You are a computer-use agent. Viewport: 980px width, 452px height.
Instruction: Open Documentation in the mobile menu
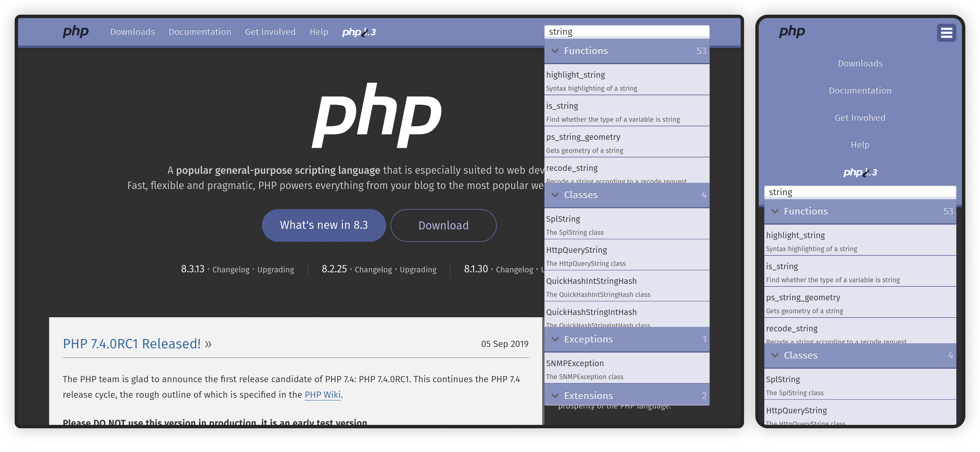click(x=860, y=91)
